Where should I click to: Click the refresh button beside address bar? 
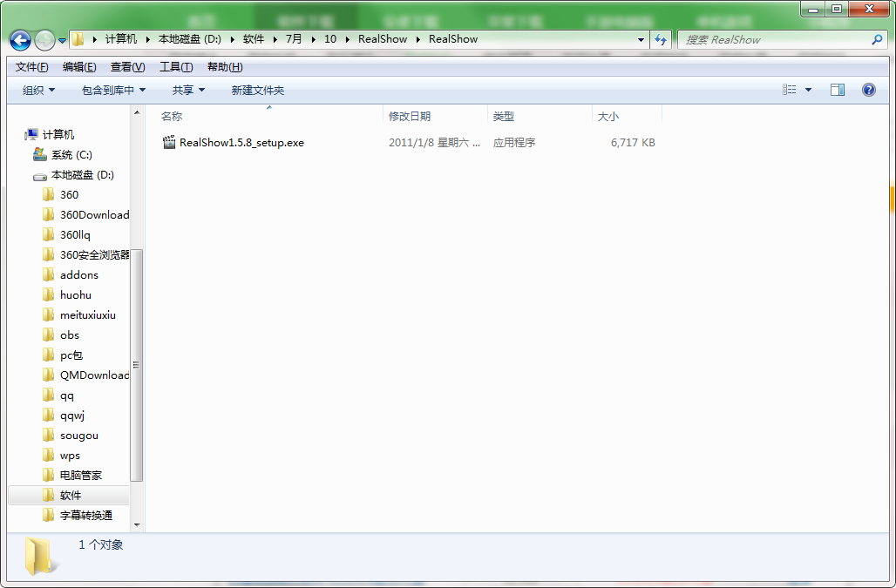click(x=661, y=39)
